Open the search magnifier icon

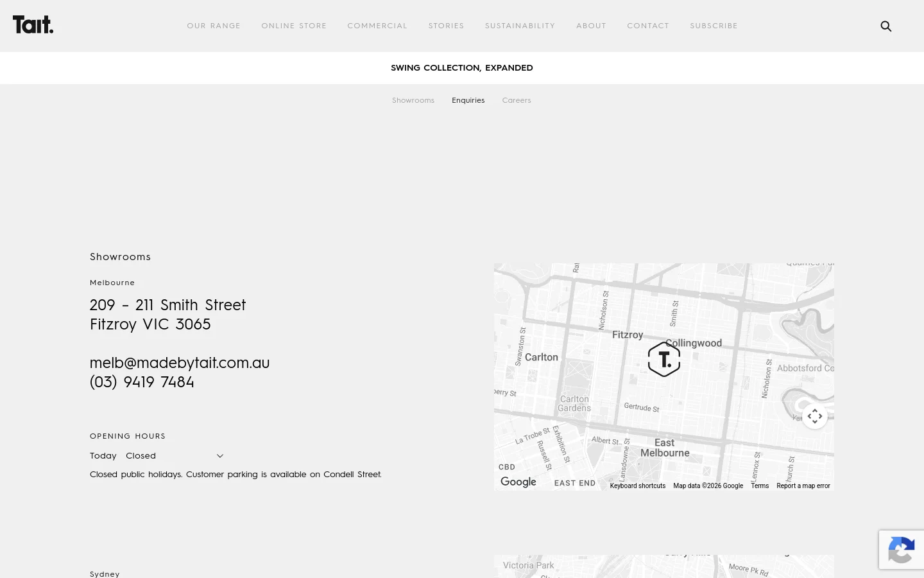pos(886,26)
